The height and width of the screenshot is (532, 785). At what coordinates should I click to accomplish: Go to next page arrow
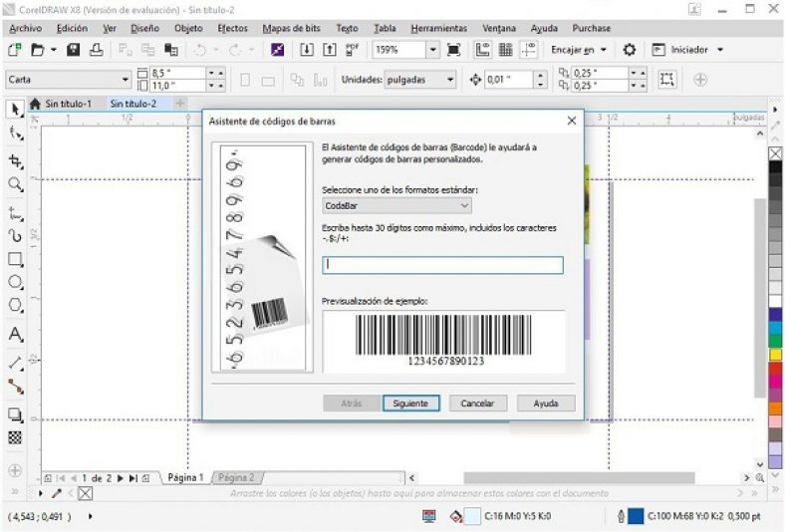[x=121, y=478]
